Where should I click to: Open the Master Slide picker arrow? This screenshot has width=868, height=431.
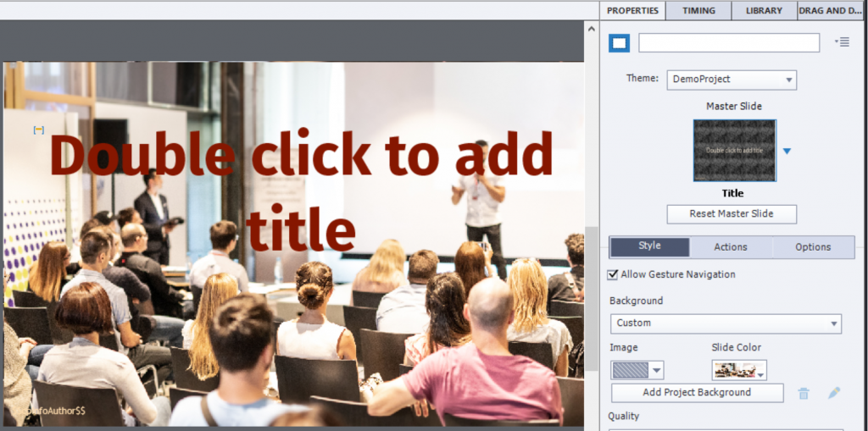pos(787,151)
